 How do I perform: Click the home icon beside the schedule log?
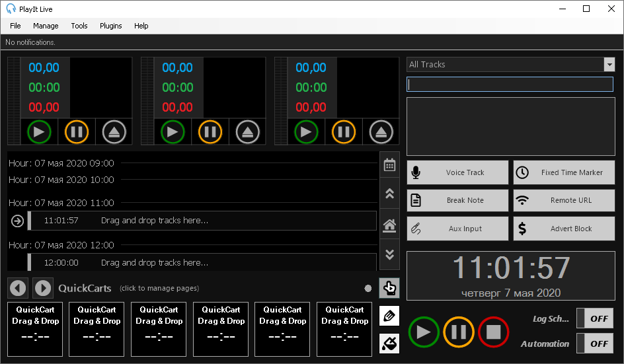click(x=389, y=225)
